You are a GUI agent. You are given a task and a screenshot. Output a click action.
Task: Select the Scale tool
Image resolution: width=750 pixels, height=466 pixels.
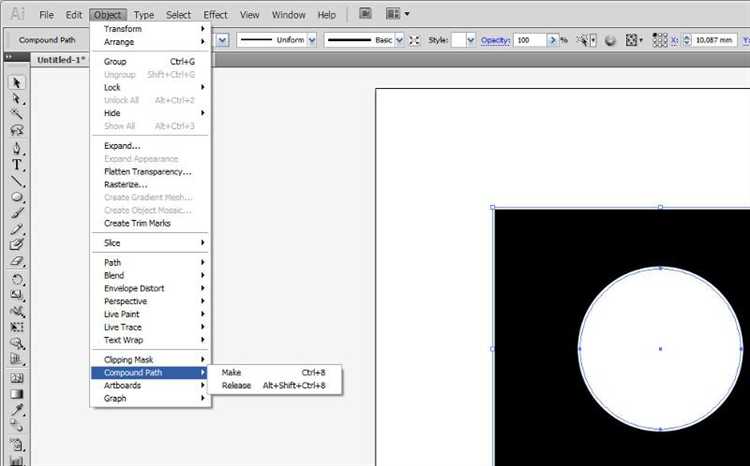pyautogui.click(x=16, y=295)
